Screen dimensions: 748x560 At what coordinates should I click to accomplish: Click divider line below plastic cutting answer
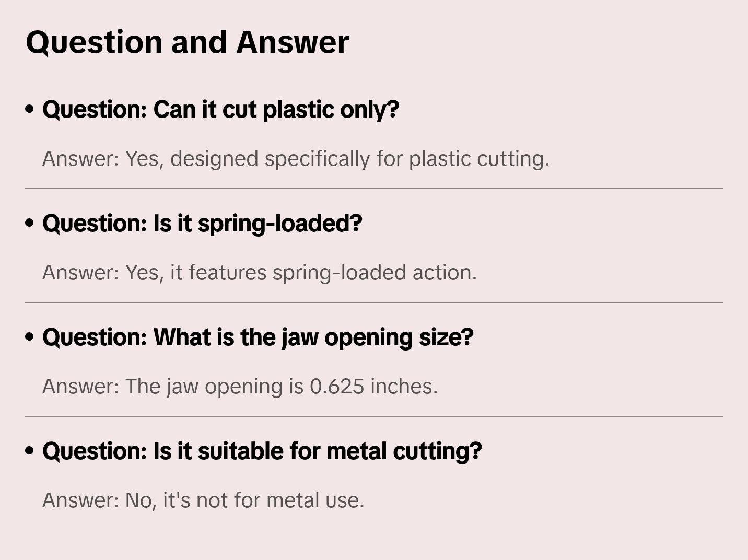pos(374,189)
